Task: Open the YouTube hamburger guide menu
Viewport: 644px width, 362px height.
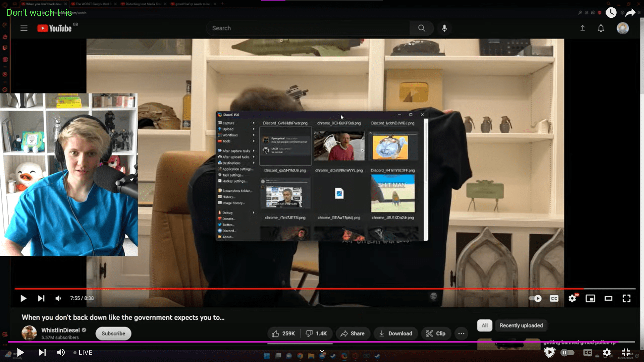Action: click(x=24, y=28)
